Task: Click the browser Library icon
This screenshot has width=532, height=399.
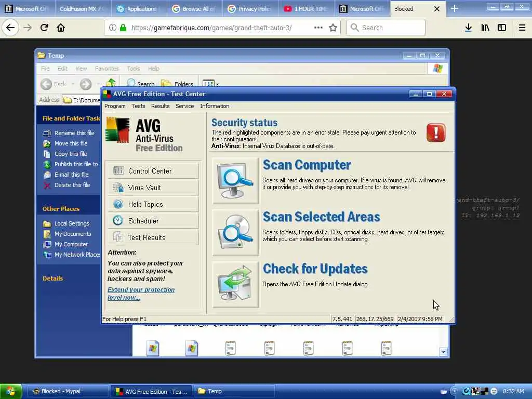Action: (x=485, y=28)
